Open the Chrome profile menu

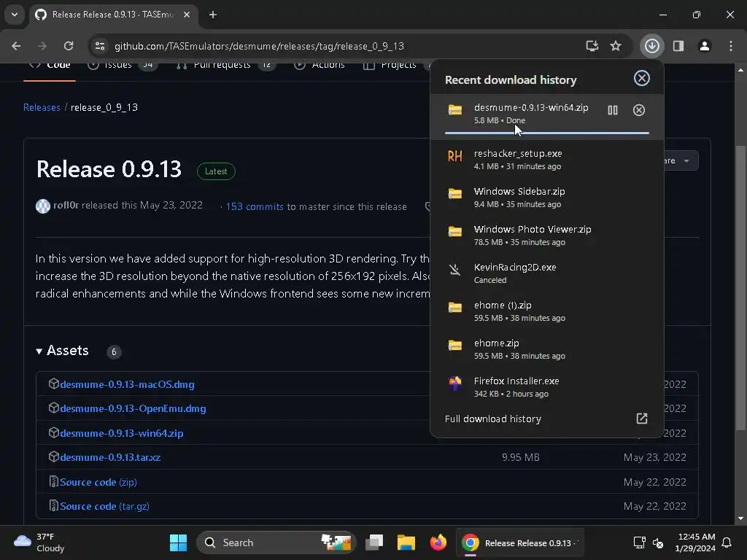click(704, 46)
